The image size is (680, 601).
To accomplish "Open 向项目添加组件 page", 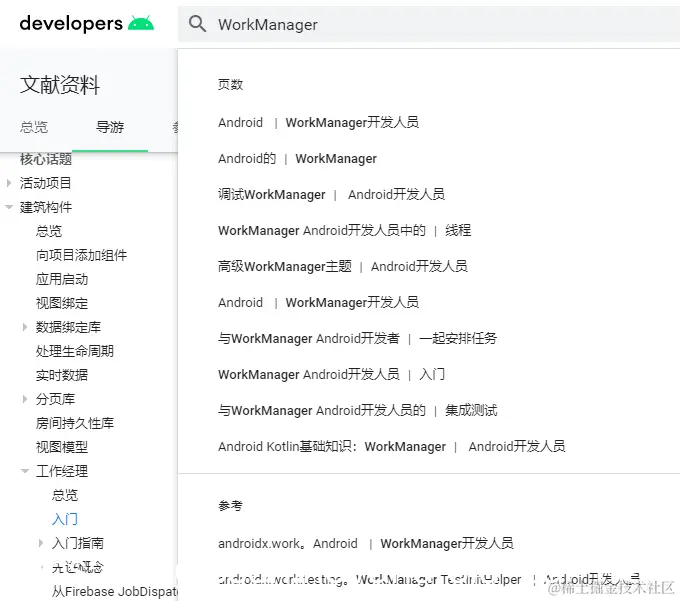I will (x=82, y=255).
